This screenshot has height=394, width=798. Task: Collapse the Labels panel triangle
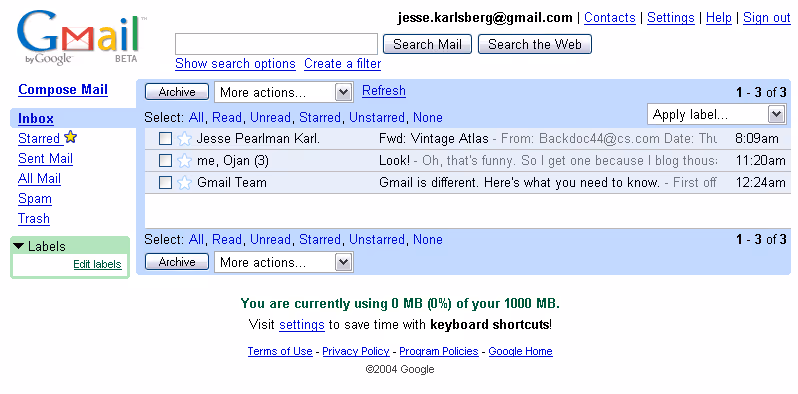pos(19,246)
